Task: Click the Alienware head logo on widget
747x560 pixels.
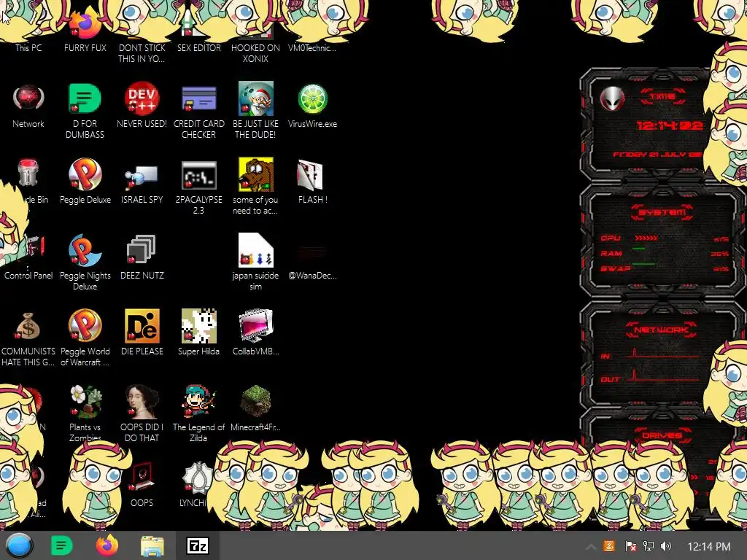Action: 612,99
